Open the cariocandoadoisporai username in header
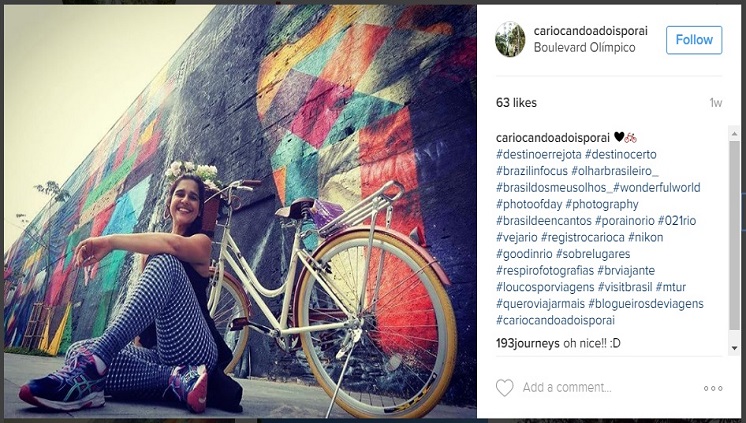The height and width of the screenshot is (423, 746). [590, 31]
